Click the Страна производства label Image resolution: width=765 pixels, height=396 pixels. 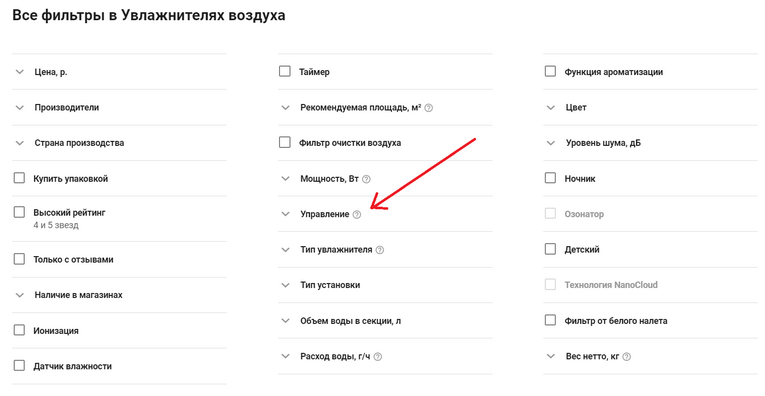coord(79,143)
